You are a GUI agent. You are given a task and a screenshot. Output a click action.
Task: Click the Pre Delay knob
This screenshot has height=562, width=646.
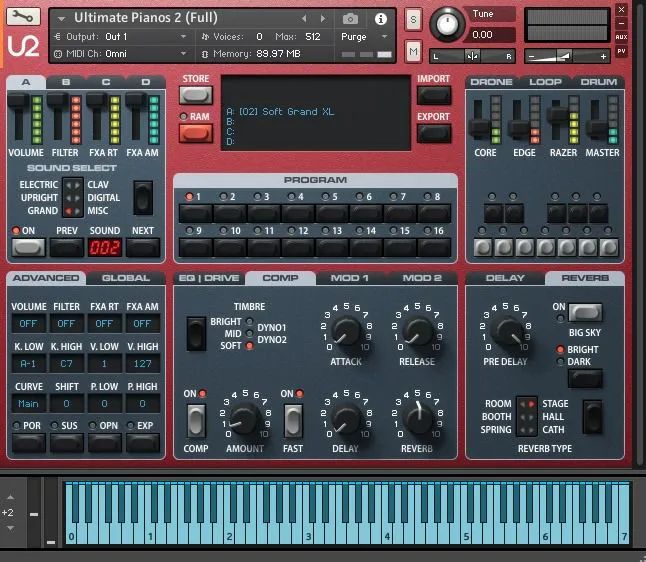508,332
